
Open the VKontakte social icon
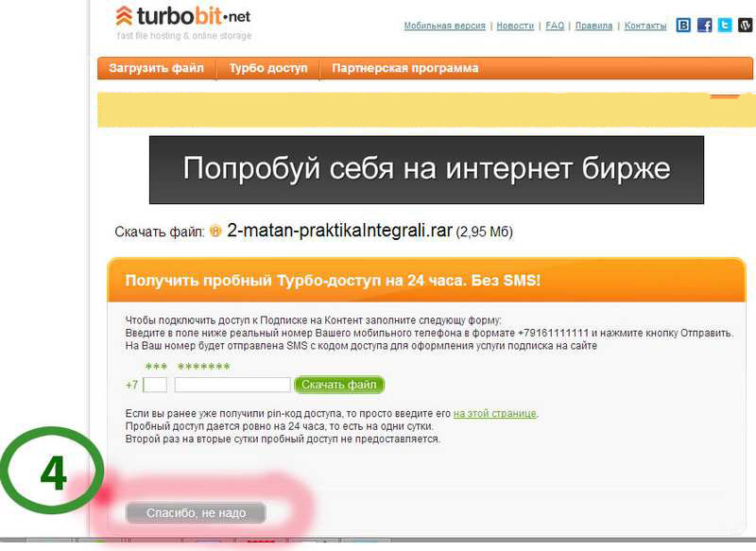(683, 26)
